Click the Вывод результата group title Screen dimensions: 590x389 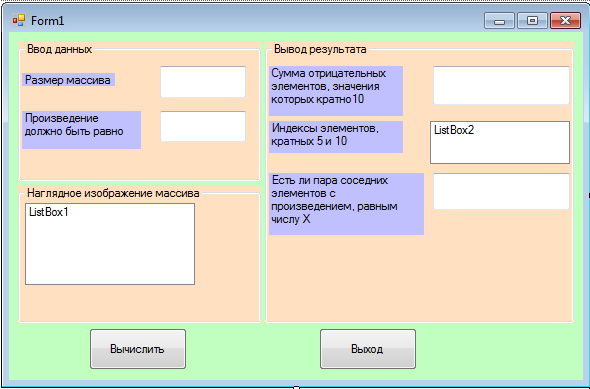(320, 49)
